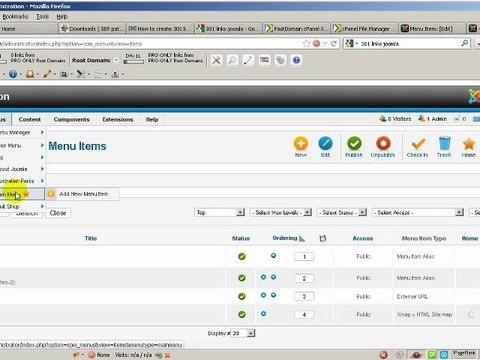This screenshot has height=360, width=480.
Task: Click the SEO toolbar crossed tools icon
Action: pyautogui.click(x=216, y=60)
